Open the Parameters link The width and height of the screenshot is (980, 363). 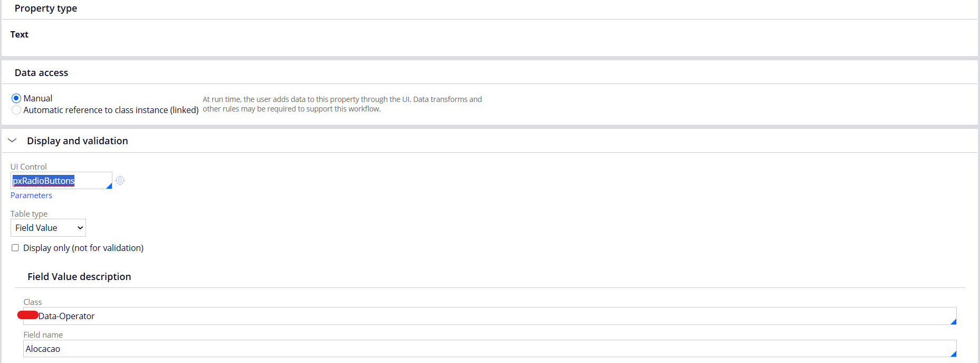pos(31,196)
